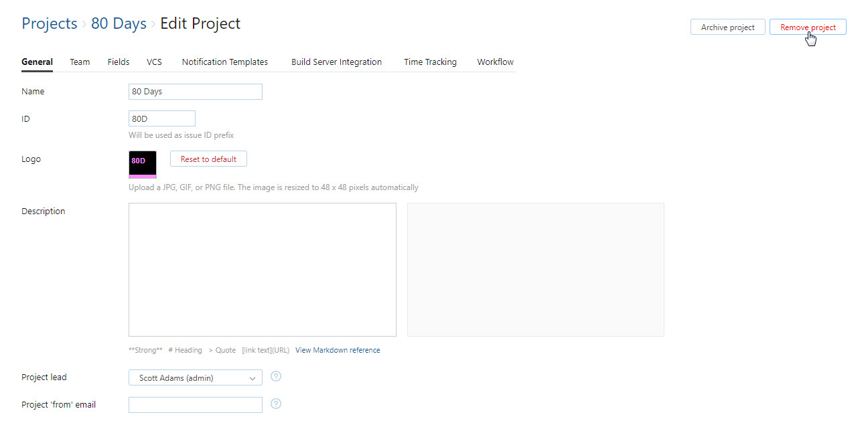The height and width of the screenshot is (429, 868).
Task: Click help icon next to Project 'from' email
Action: 276,404
